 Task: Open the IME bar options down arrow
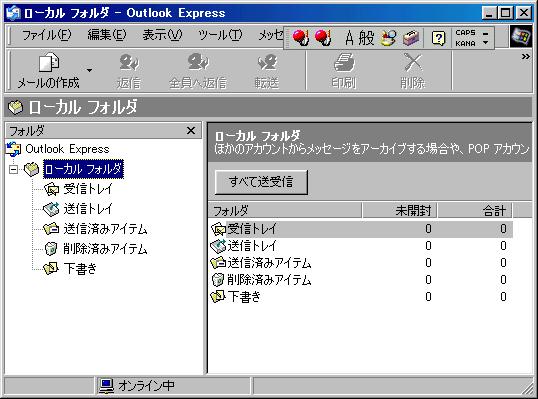486,43
